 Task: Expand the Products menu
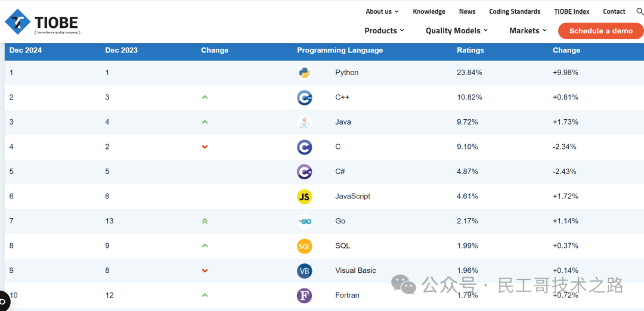[385, 30]
